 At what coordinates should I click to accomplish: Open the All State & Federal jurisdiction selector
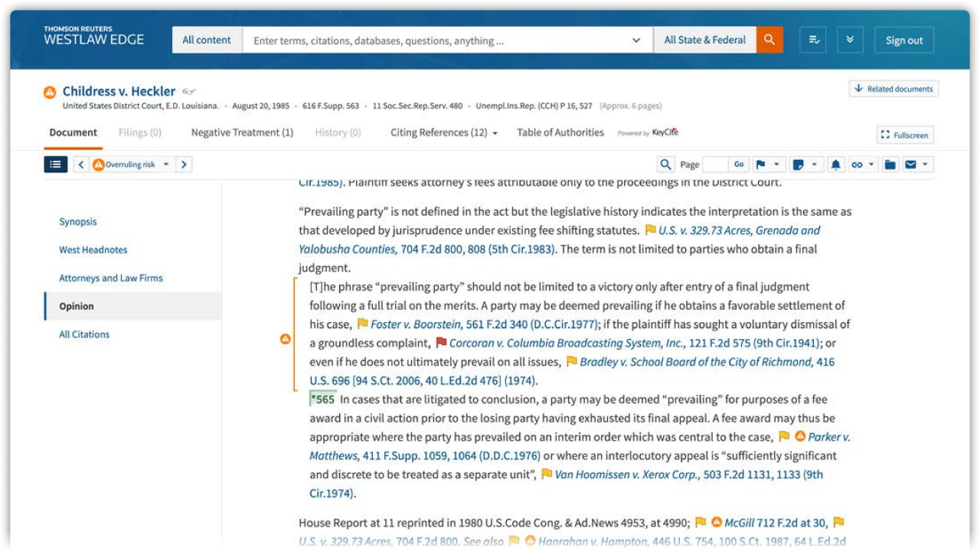point(705,39)
